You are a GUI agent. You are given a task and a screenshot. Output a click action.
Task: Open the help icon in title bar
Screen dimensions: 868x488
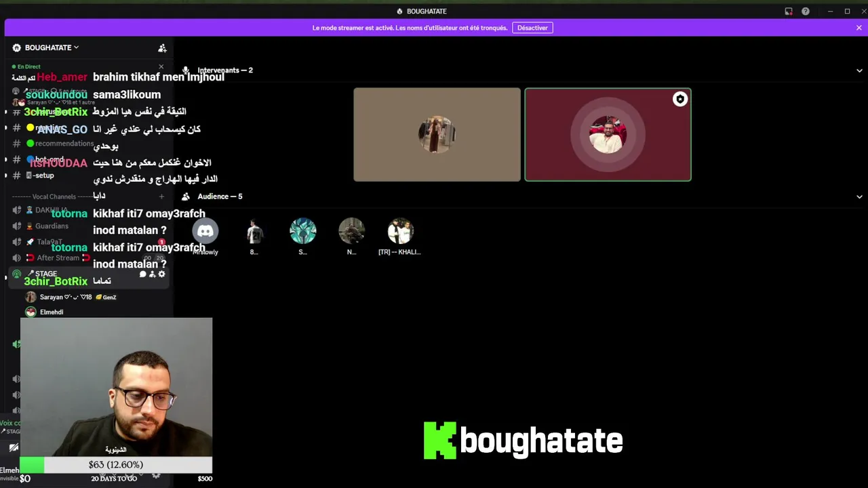(806, 12)
